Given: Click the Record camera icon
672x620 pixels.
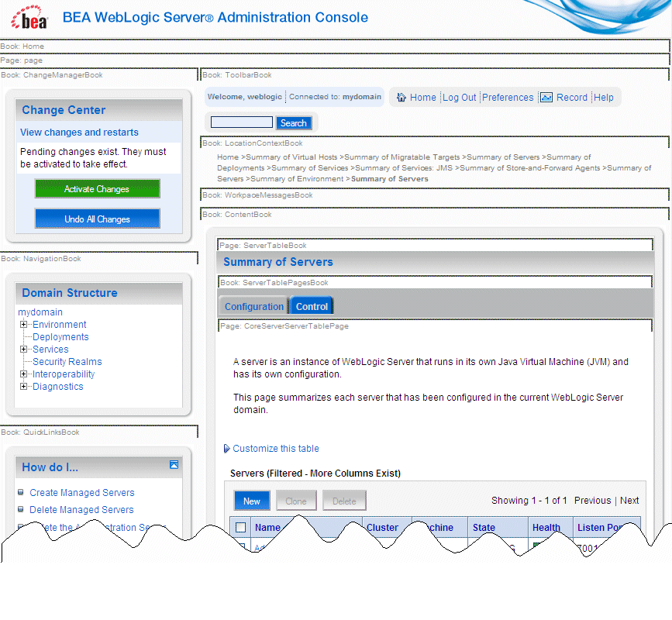Looking at the screenshot, I should click(545, 97).
